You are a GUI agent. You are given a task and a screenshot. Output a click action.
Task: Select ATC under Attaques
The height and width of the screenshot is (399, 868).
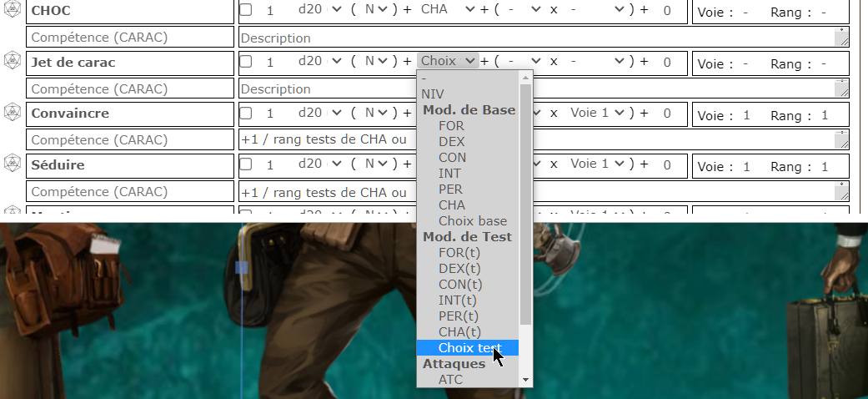coord(450,379)
